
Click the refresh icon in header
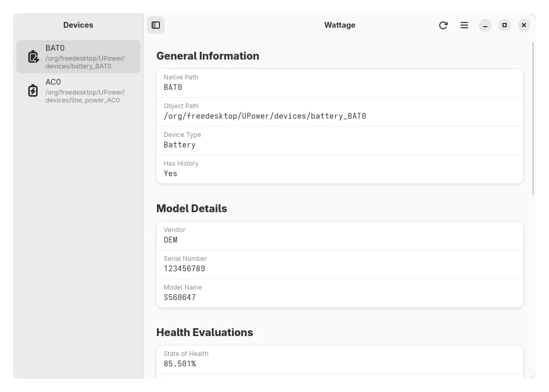point(443,25)
